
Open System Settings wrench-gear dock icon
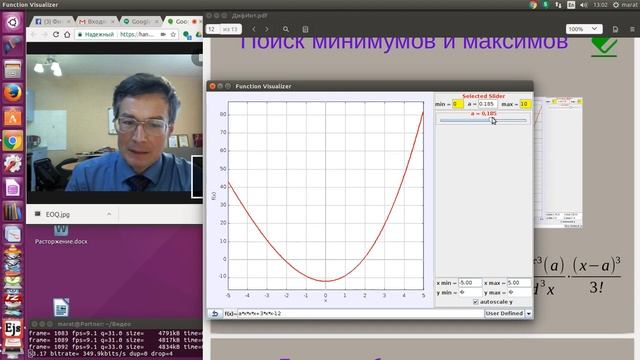pos(12,164)
